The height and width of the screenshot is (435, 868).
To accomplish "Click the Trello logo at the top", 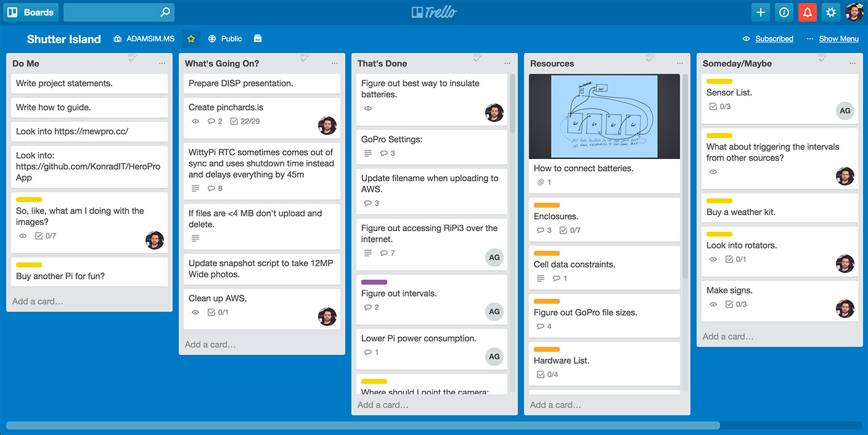I will coord(434,12).
